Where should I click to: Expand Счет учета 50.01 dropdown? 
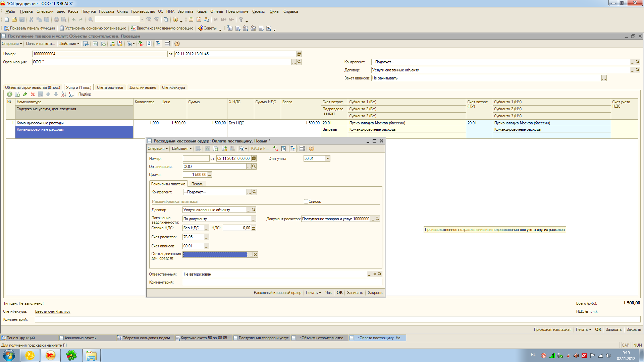(x=328, y=159)
